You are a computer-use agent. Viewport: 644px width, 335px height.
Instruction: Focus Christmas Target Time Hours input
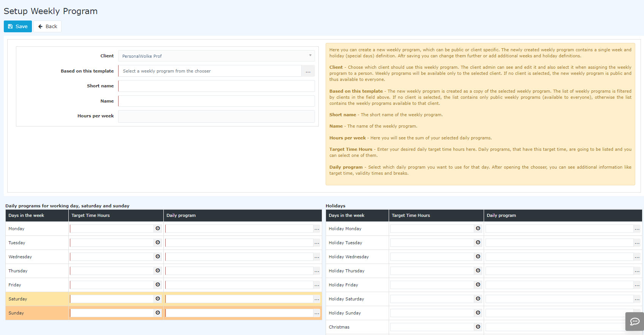(432, 327)
